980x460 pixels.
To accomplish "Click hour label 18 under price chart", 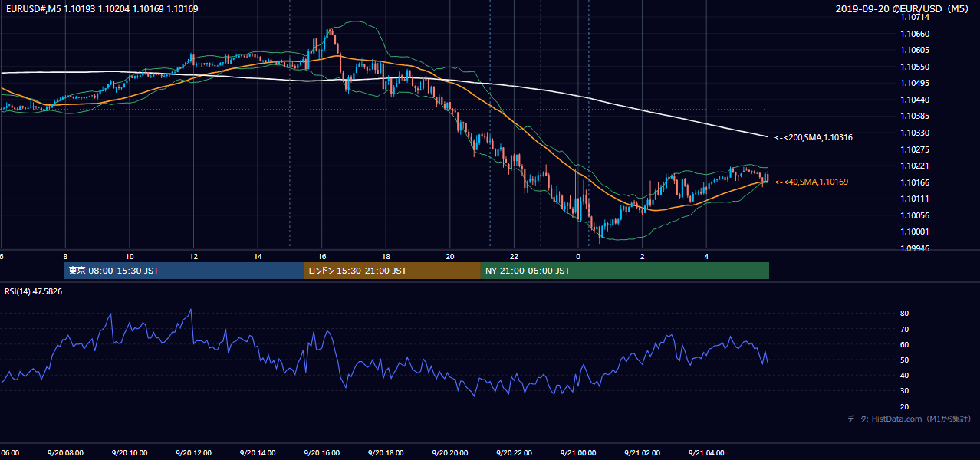I will coord(386,256).
